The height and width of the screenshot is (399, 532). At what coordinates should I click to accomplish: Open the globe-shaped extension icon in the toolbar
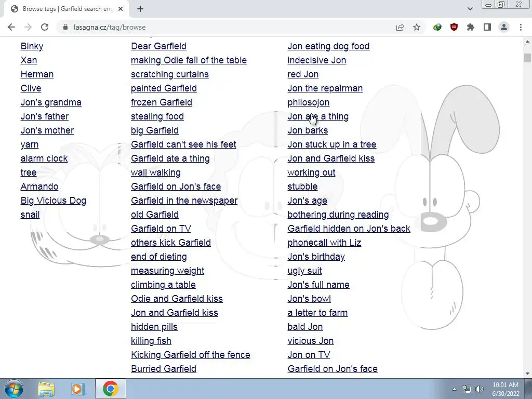(437, 27)
